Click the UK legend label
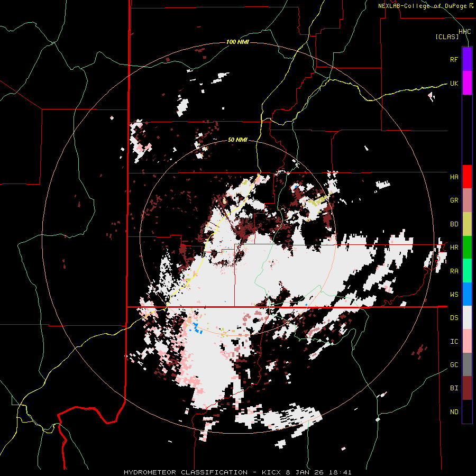 (x=454, y=83)
